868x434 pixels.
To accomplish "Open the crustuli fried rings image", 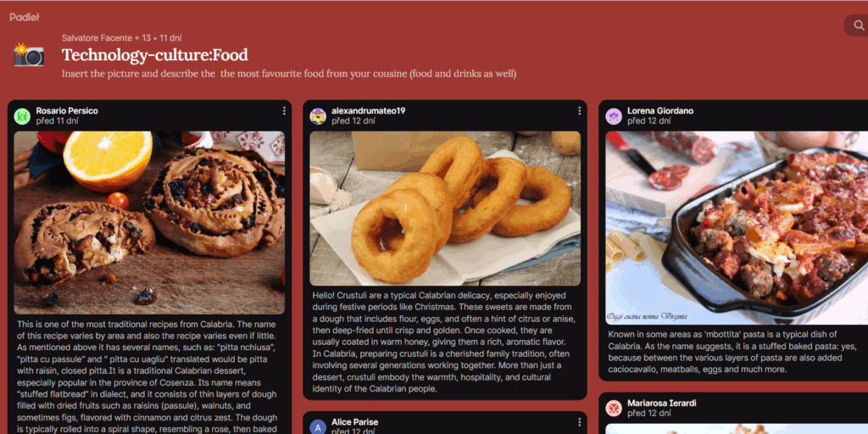I will click(x=445, y=209).
